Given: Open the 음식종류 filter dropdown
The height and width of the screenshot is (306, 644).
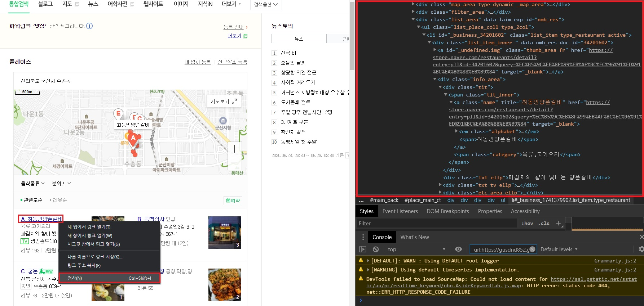Looking at the screenshot, I should pos(32,183).
